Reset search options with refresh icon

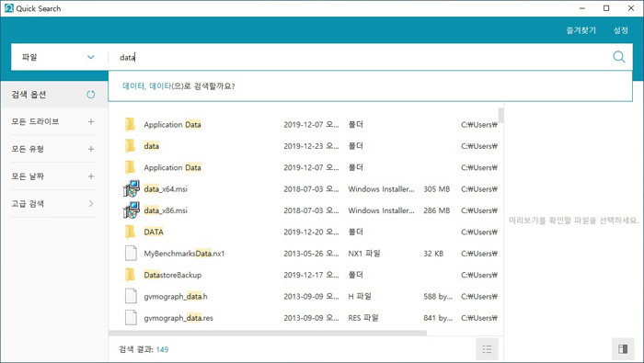coord(91,95)
